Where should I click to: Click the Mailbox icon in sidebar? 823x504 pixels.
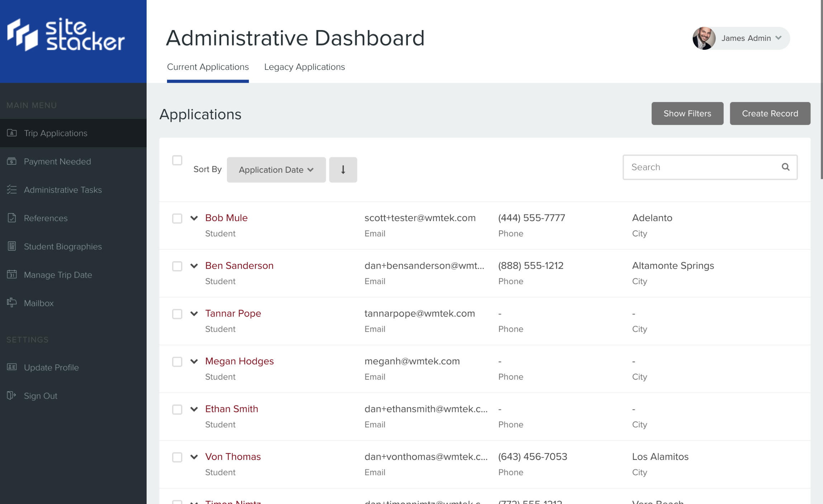[x=12, y=303]
